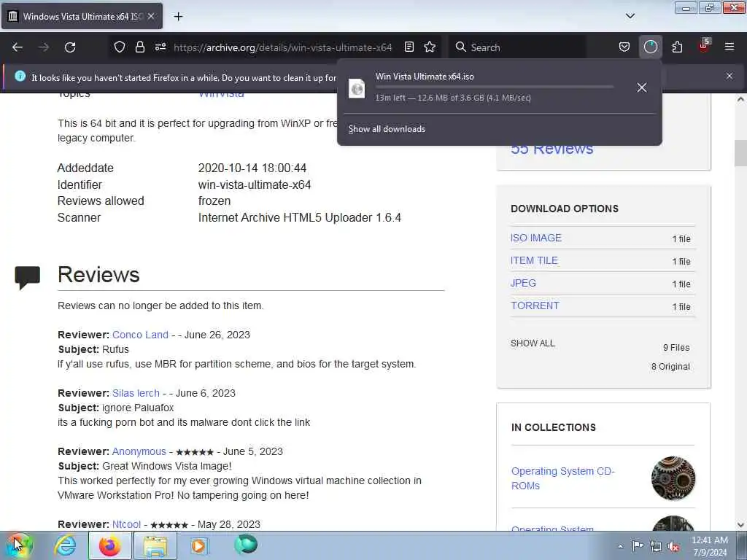The image size is (747, 560).
Task: Click the Firefox taskbar icon
Action: click(x=109, y=545)
